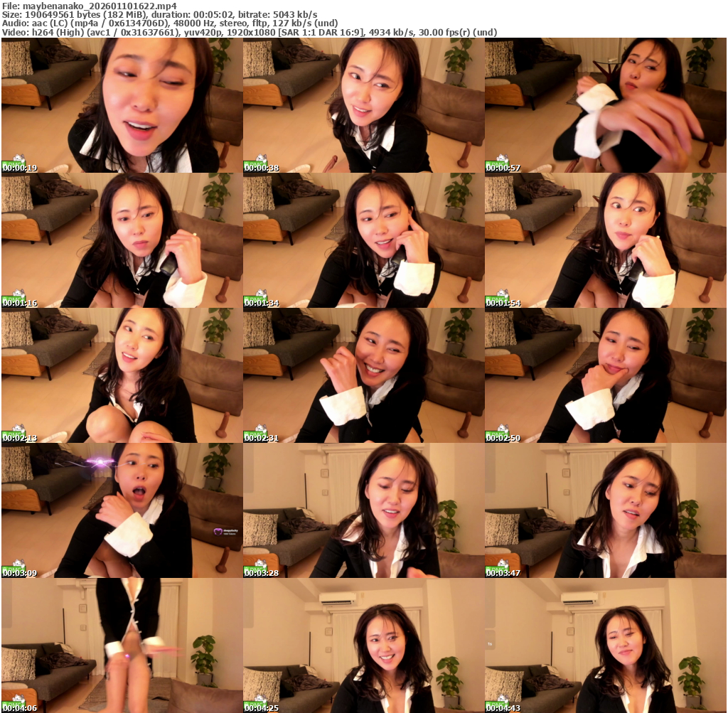Open the frame stamped 00:01:34
The height and width of the screenshot is (713, 728).
point(364,240)
